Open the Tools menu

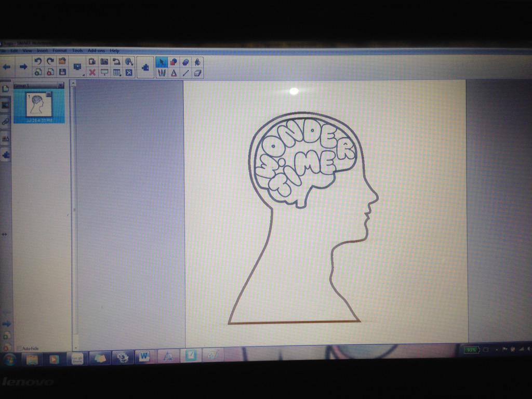point(77,50)
